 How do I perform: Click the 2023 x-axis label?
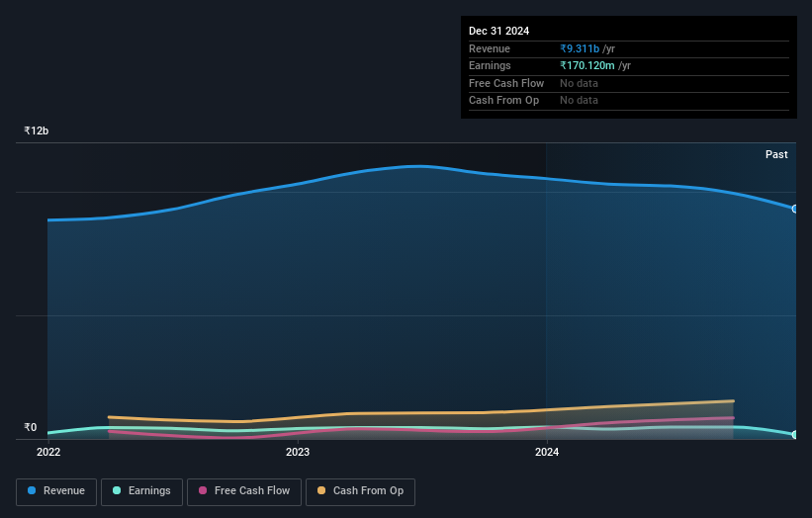pos(298,453)
